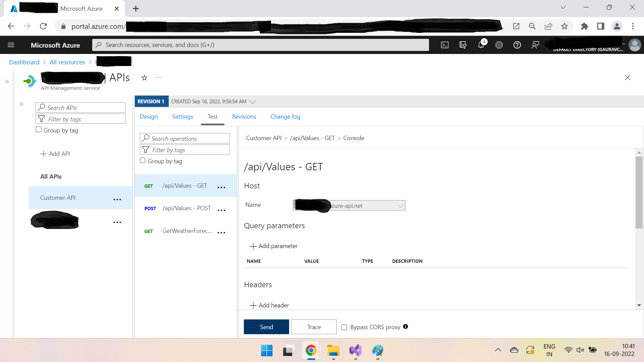
Task: Switch to the Design tab
Action: point(149,116)
